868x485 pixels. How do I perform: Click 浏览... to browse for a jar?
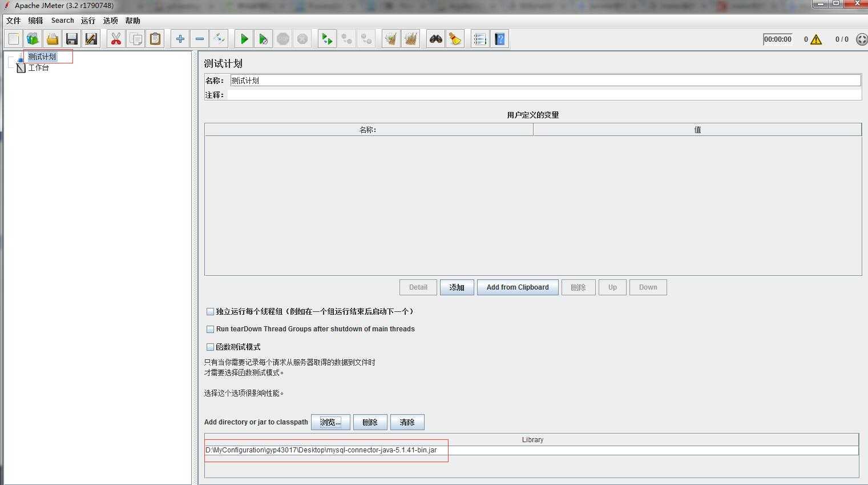click(330, 422)
